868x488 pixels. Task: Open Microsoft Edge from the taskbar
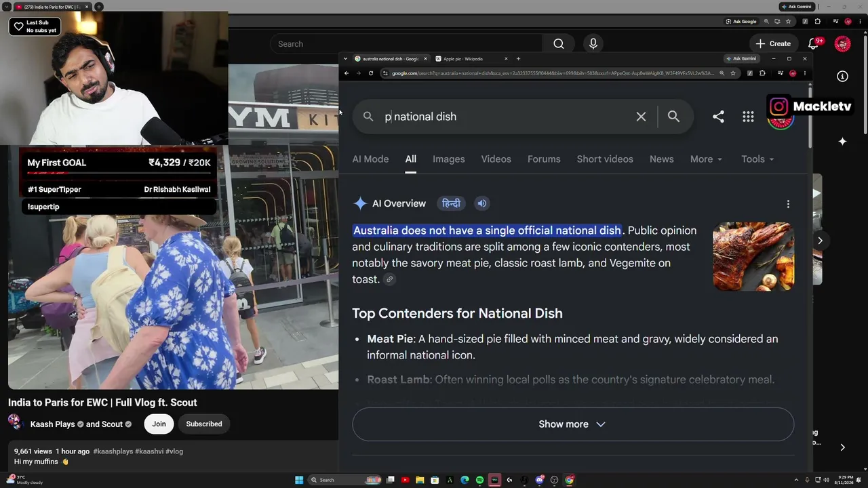465,480
